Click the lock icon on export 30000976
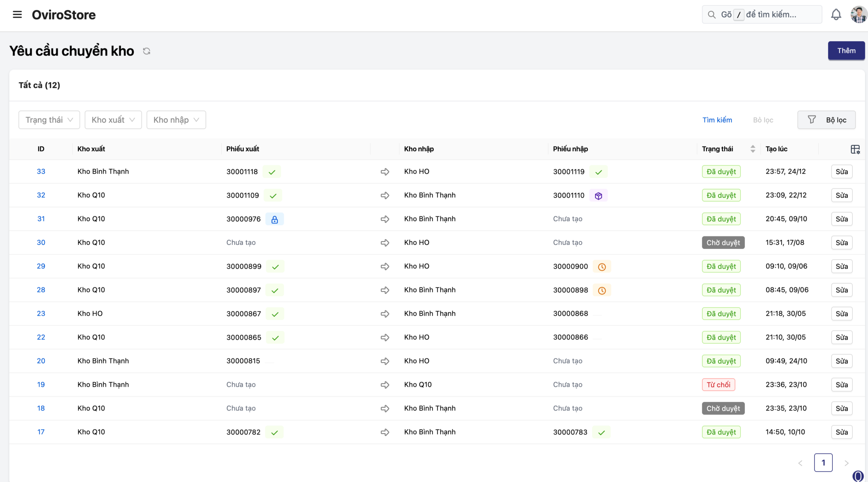This screenshot has height=482, width=868. [274, 219]
